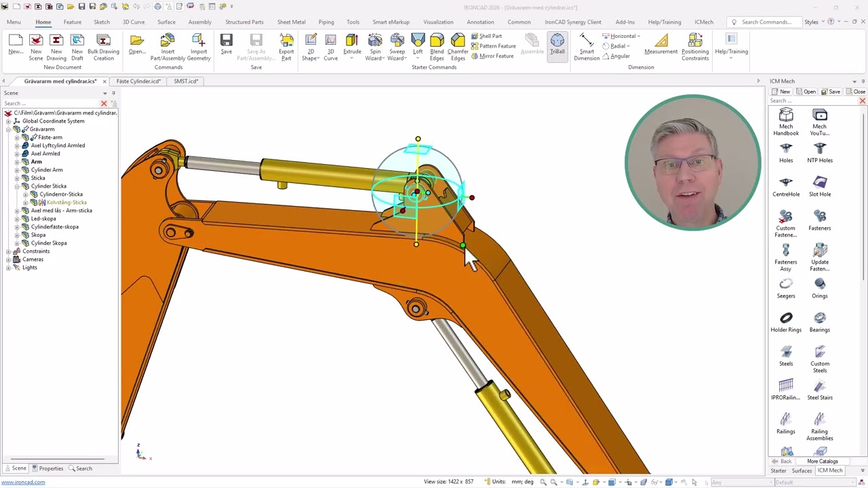
Task: Expand the Skopa tree node
Action: click(17, 235)
